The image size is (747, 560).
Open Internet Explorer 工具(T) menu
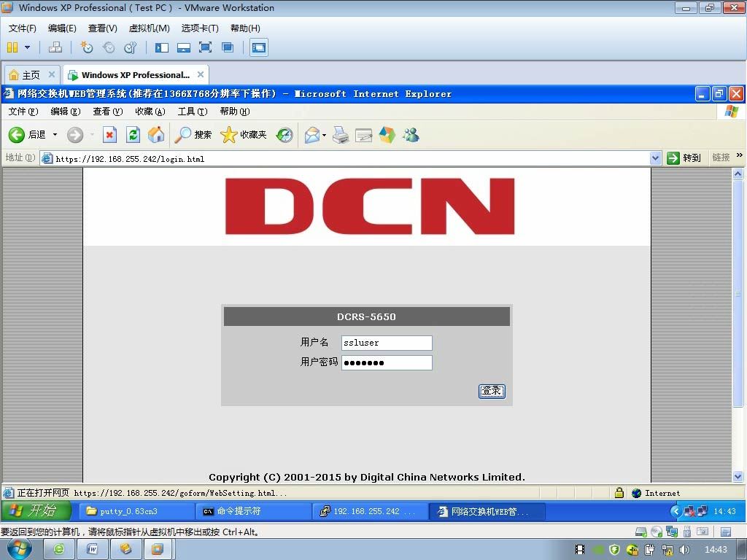point(193,112)
